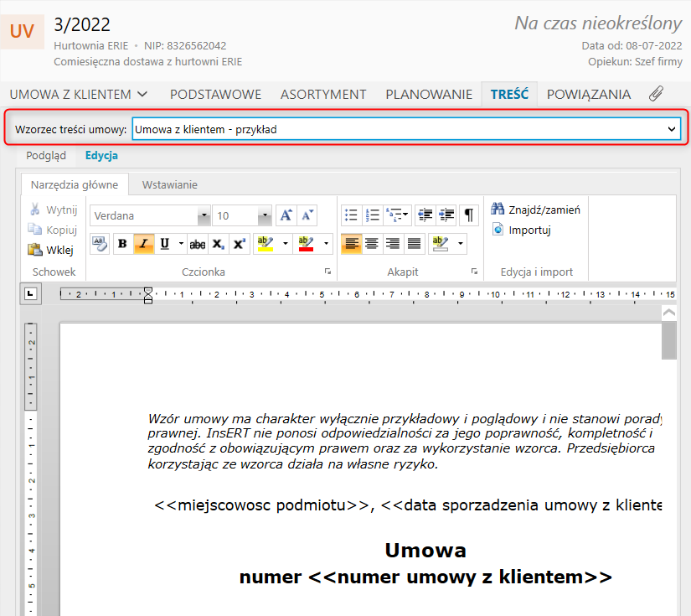
Task: Show paragraph formatting marks
Action: point(469,215)
